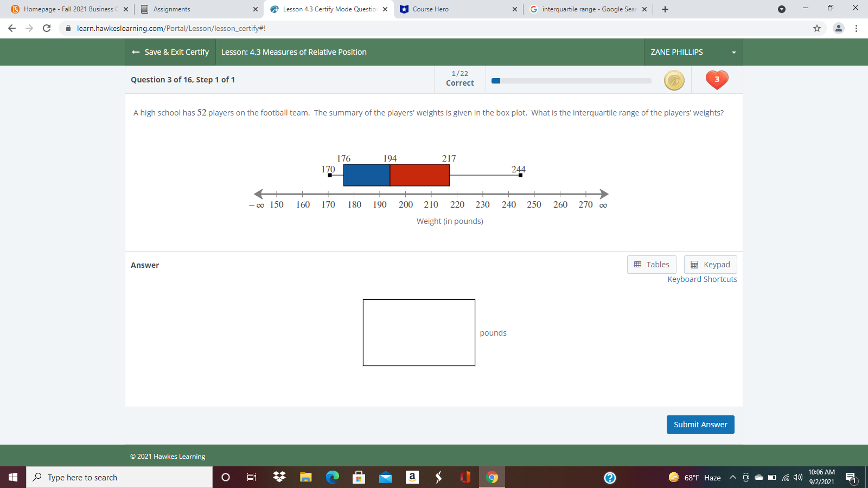
Task: Open the taskbar clock showing 10:06 AM
Action: 821,477
